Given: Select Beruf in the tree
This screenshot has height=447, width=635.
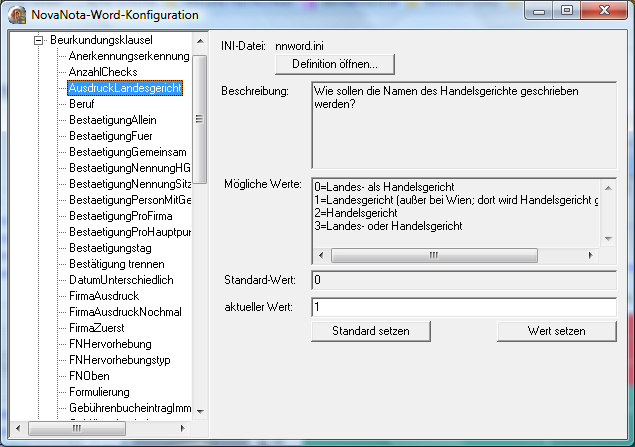Looking at the screenshot, I should click(x=81, y=104).
